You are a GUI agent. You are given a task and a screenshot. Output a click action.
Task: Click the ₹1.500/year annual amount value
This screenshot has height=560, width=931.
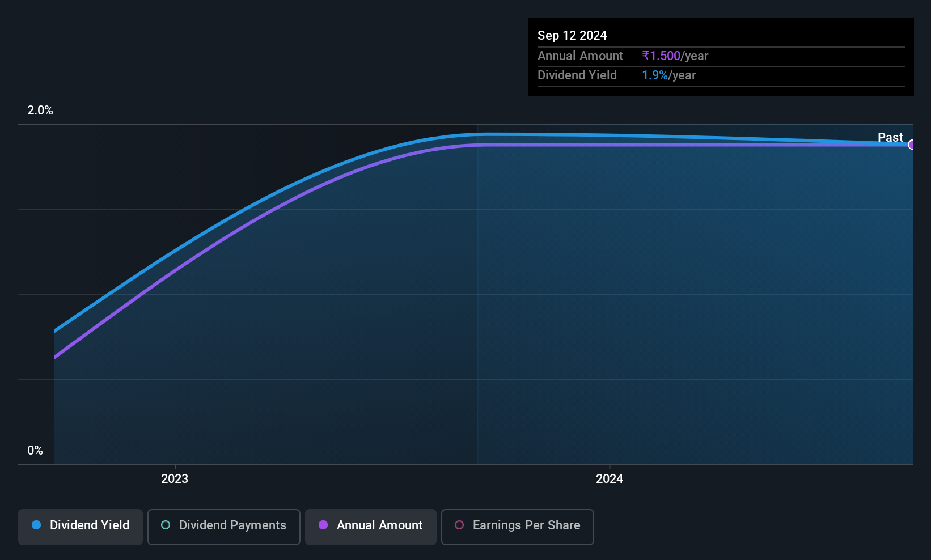click(x=675, y=56)
